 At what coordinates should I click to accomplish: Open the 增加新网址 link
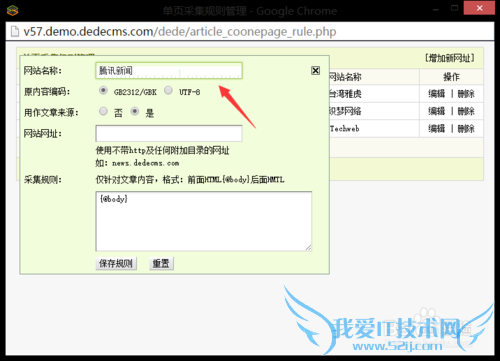pyautogui.click(x=450, y=58)
